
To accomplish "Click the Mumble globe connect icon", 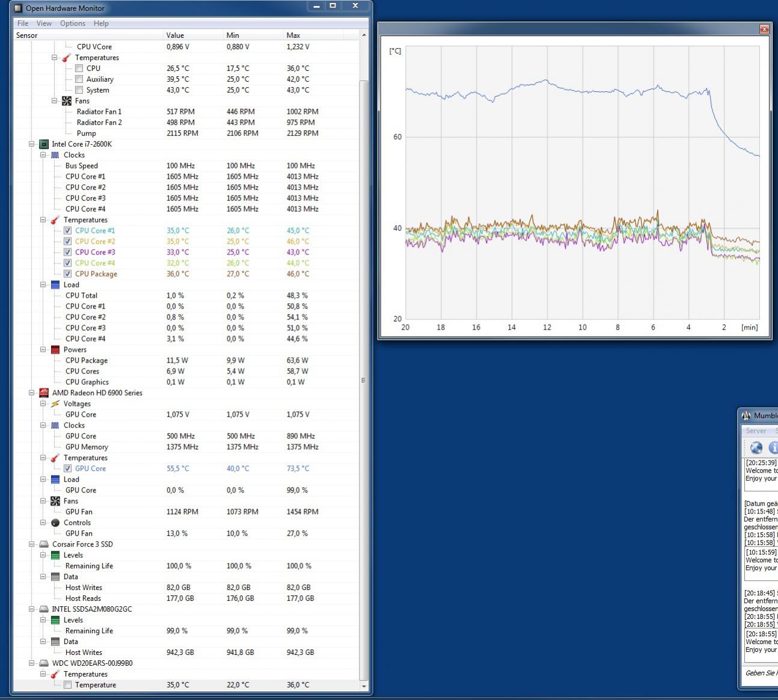I will tap(756, 447).
